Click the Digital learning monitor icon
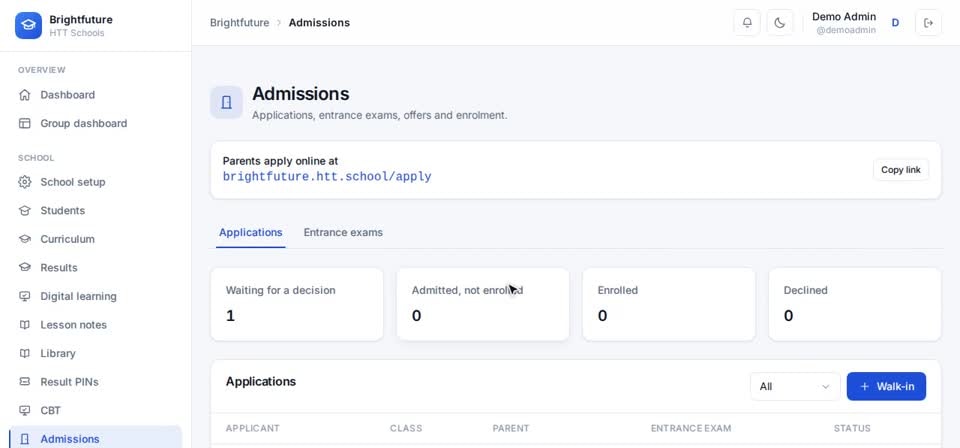The width and height of the screenshot is (960, 448). click(24, 296)
